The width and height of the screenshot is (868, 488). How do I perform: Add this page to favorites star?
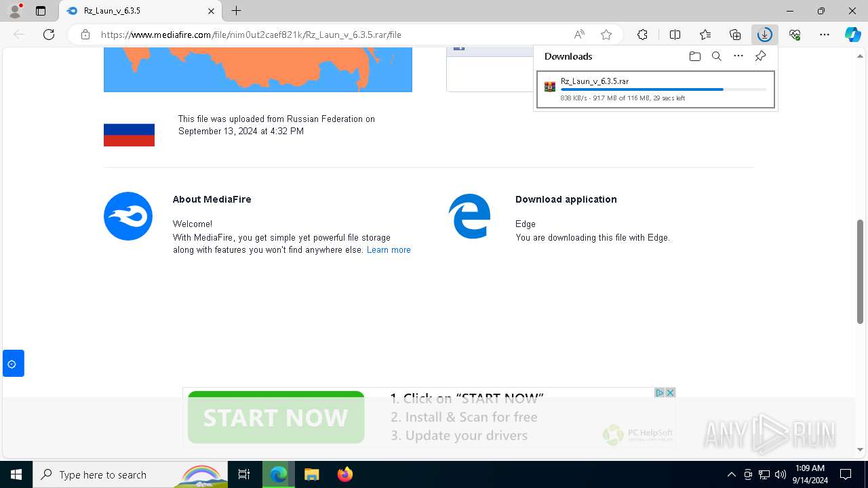(x=606, y=35)
